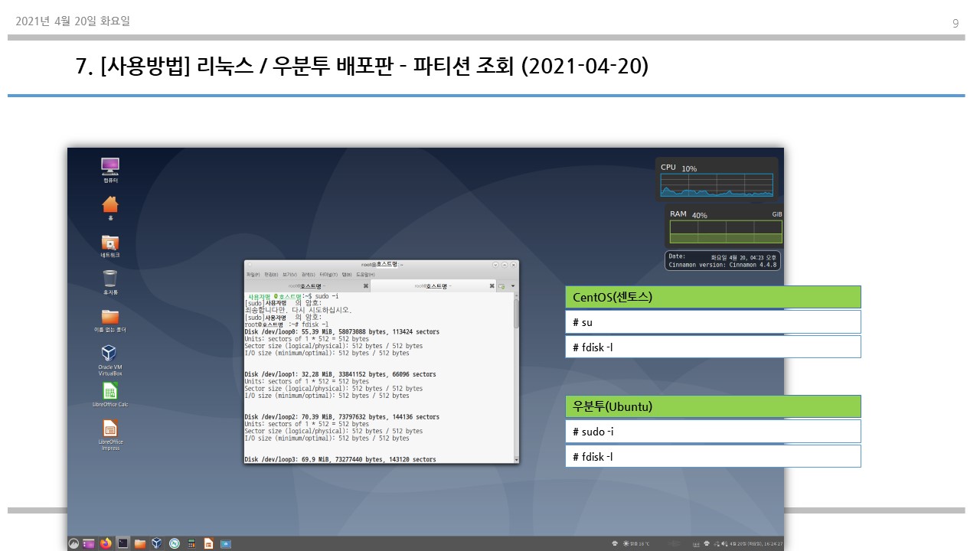Open the orange Files folder in taskbar
Viewport: 980px width, 551px height.
(x=140, y=544)
